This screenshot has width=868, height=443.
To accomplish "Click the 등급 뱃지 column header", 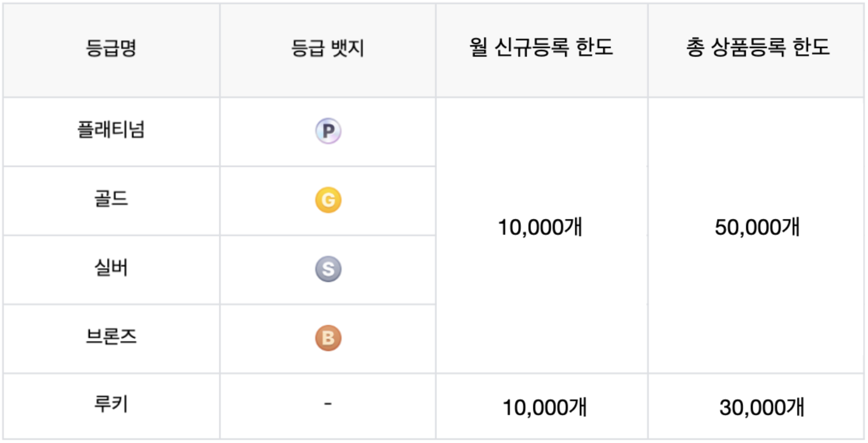I will tap(328, 50).
